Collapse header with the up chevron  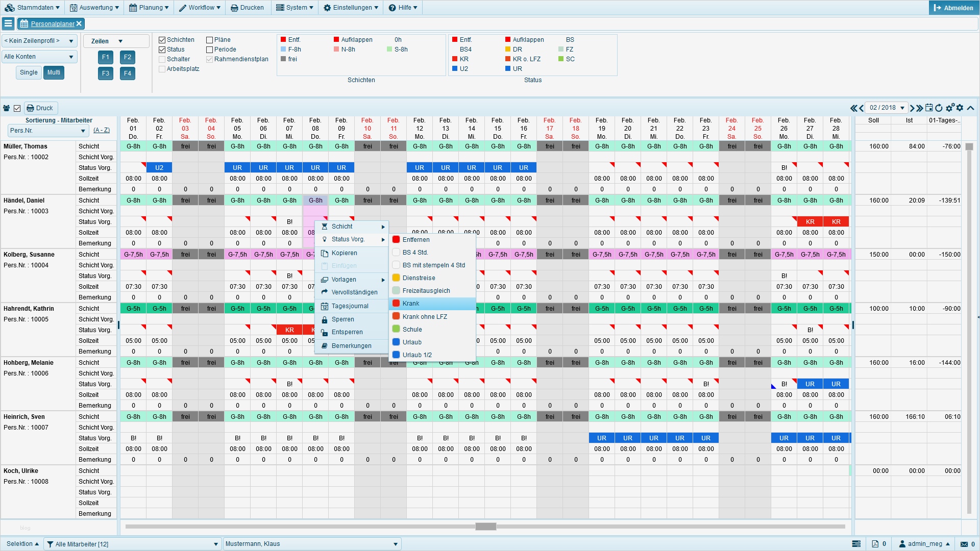coord(970,108)
